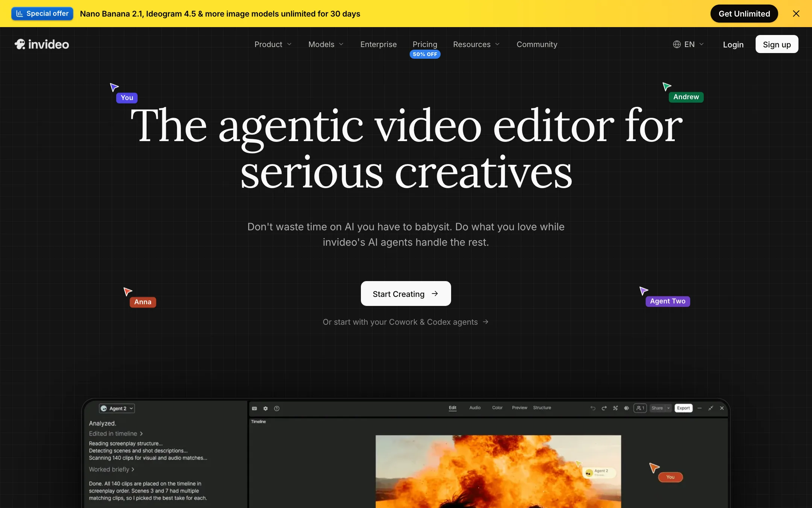Open the Cowork & Codex agents link

click(406, 322)
